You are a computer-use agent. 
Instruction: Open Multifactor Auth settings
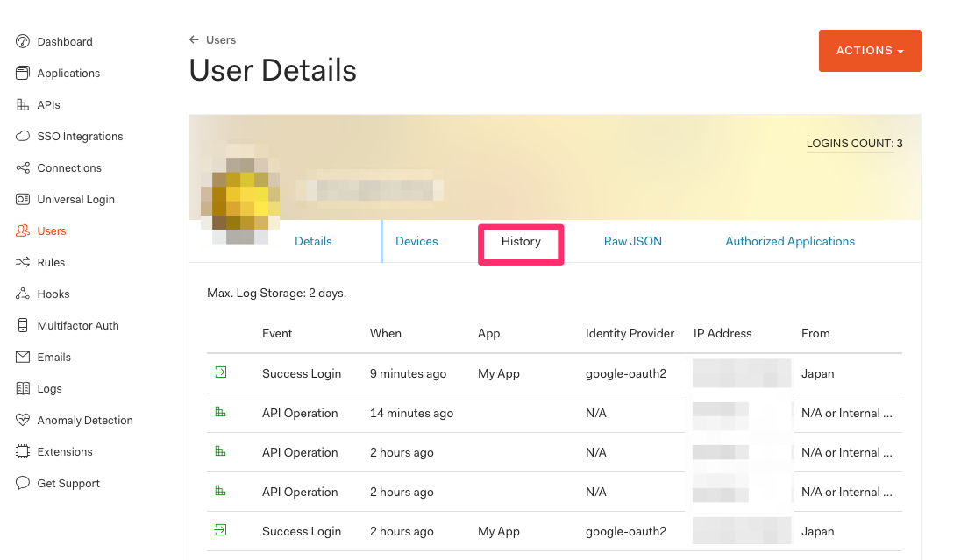[77, 325]
